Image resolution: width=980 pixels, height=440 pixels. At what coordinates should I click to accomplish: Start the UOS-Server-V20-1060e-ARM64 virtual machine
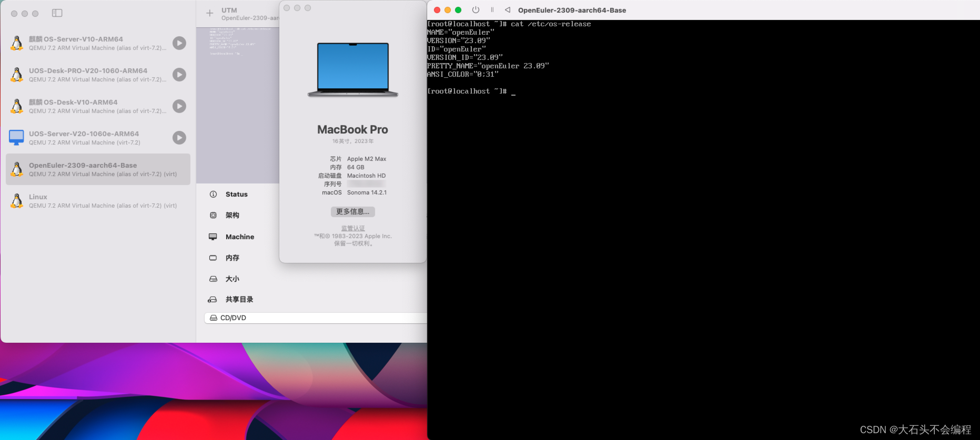(179, 138)
